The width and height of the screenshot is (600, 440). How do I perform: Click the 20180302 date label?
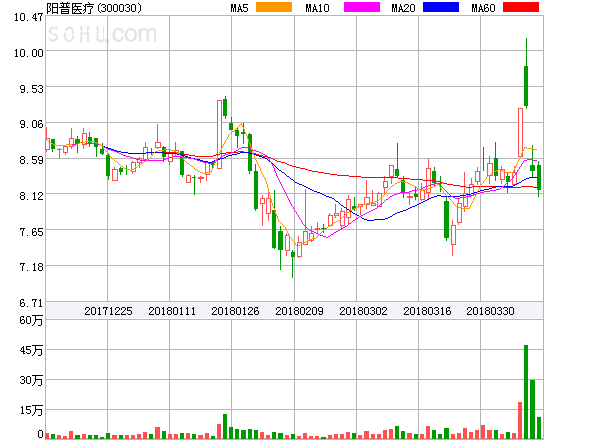click(363, 311)
